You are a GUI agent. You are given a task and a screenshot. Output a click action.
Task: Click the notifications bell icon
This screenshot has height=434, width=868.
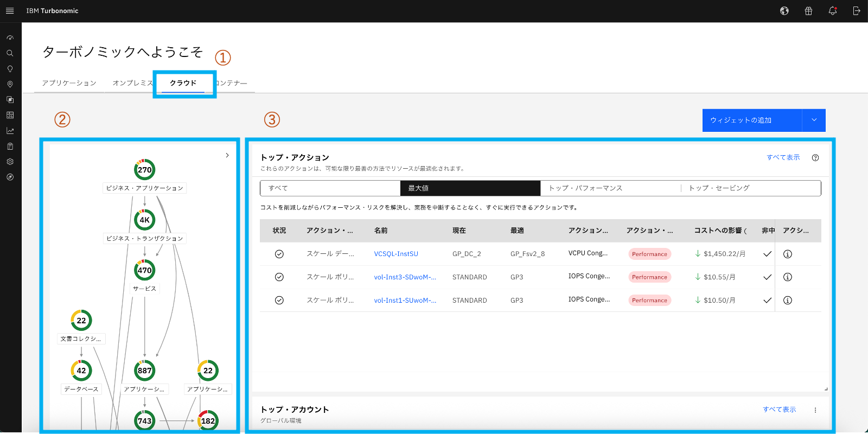[832, 11]
